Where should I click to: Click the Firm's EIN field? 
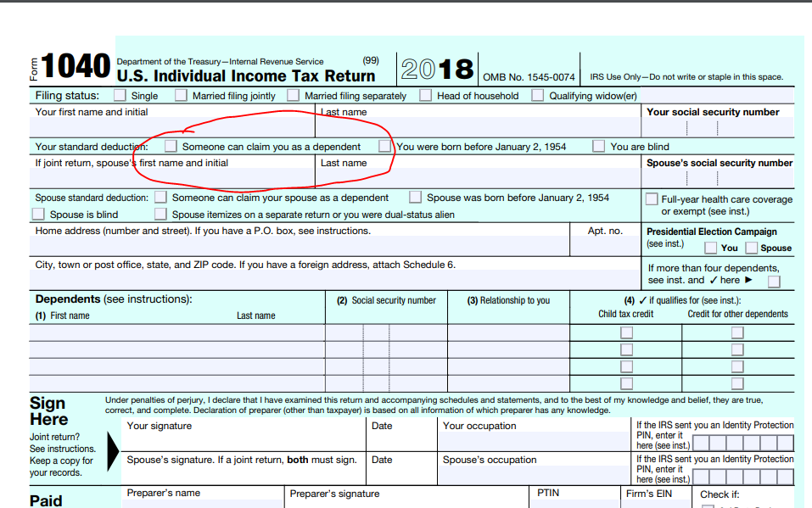point(656,504)
